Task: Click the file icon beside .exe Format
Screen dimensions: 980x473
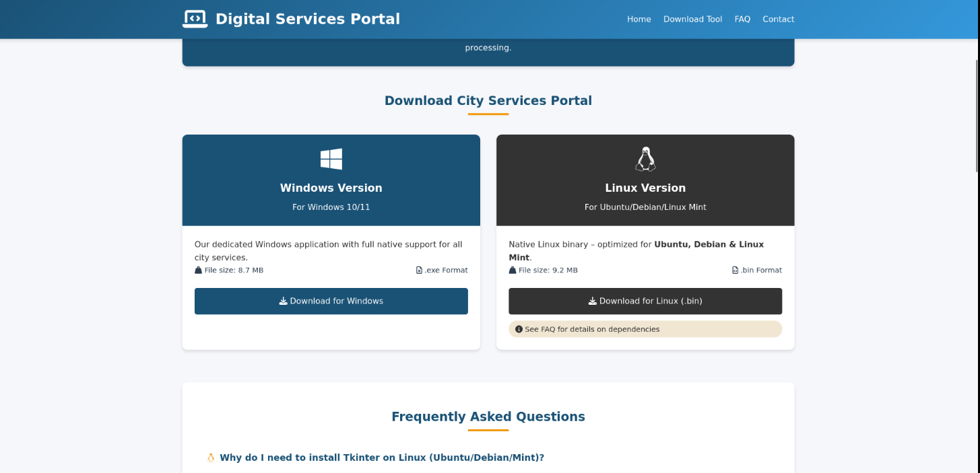Action: 419,270
